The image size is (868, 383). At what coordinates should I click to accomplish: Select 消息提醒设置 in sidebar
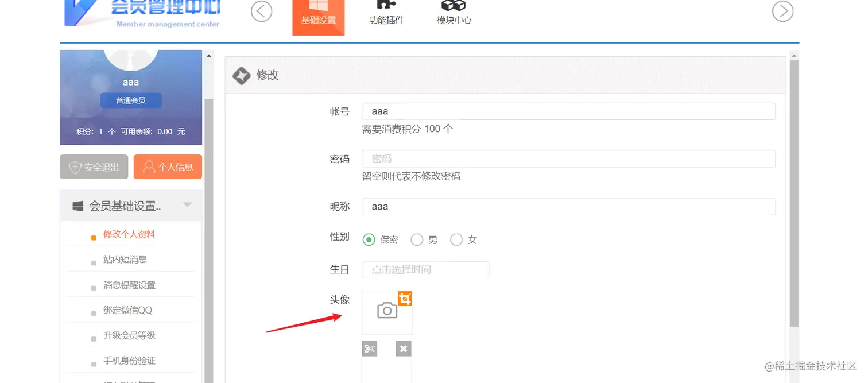pos(130,285)
